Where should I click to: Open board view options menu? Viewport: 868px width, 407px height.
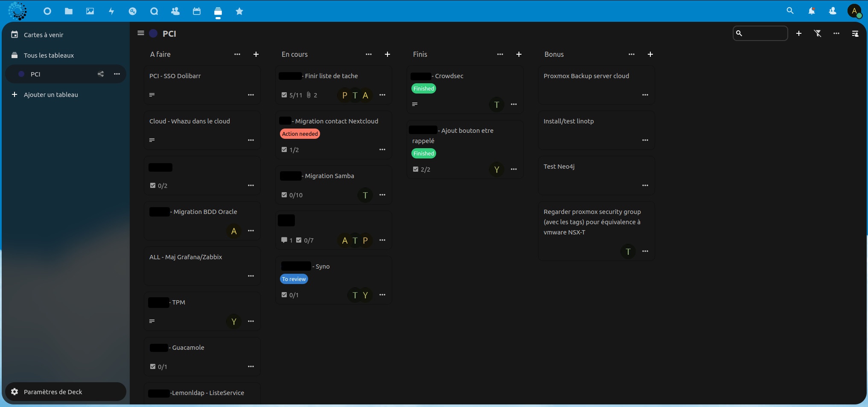(x=836, y=33)
